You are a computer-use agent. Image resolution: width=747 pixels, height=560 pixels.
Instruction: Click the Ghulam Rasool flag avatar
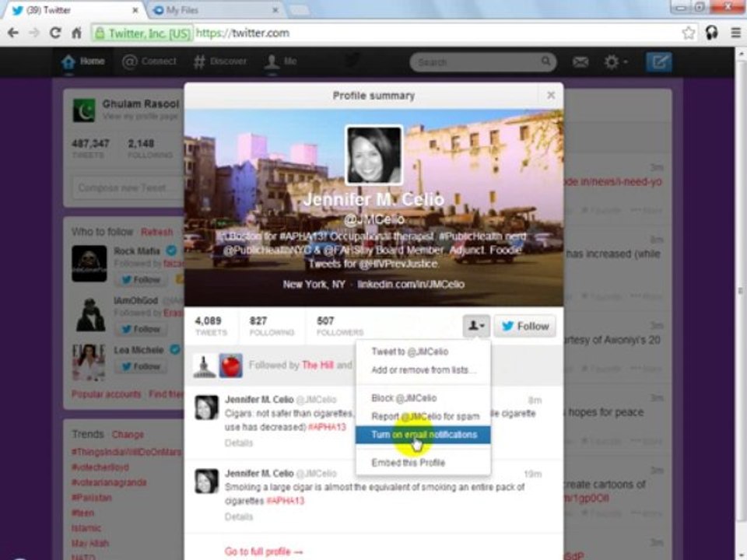pyautogui.click(x=84, y=110)
